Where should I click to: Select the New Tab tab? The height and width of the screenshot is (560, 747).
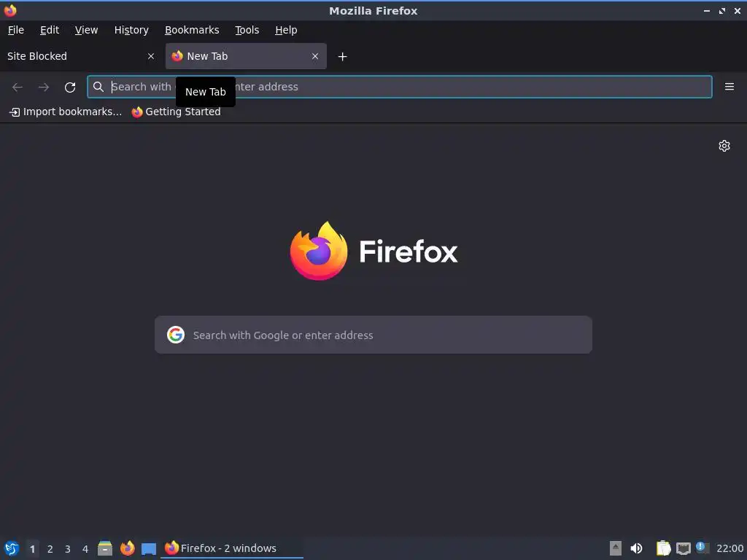(246, 56)
